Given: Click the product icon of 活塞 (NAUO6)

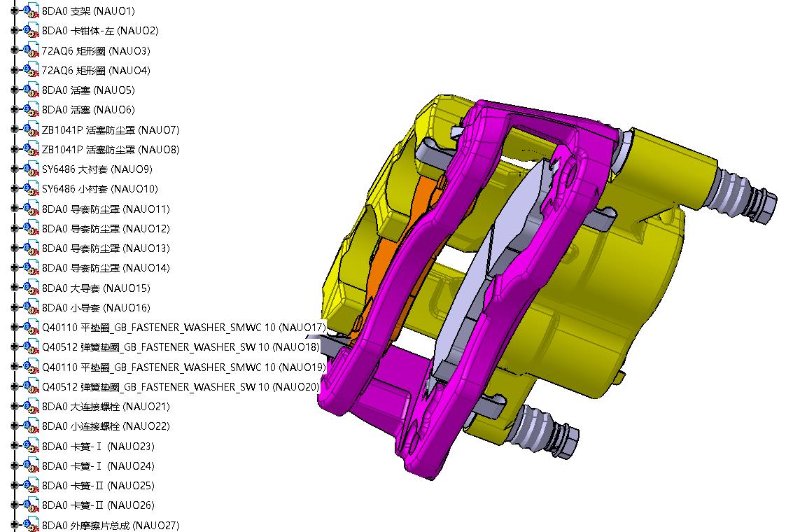Looking at the screenshot, I should pyautogui.click(x=31, y=110).
